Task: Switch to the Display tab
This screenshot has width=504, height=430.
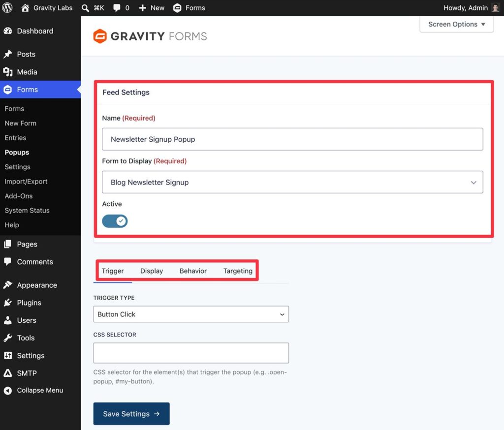Action: (152, 271)
